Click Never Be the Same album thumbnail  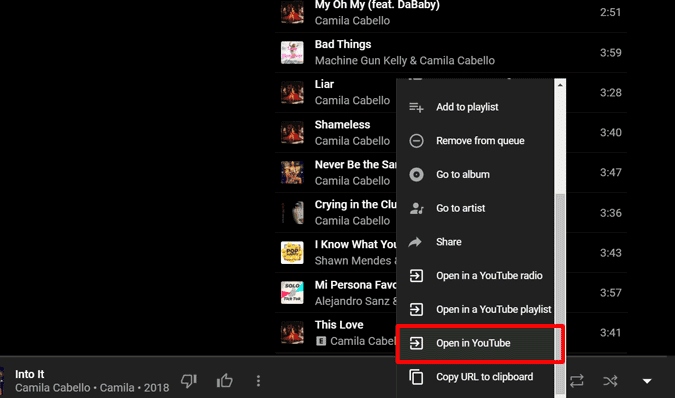[x=292, y=173]
